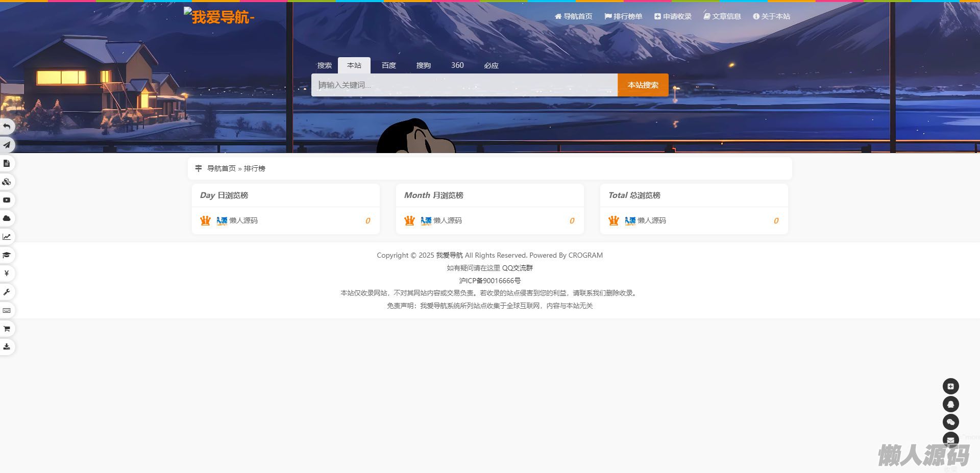
Task: Click the download icon in left sidebar
Action: (7, 347)
